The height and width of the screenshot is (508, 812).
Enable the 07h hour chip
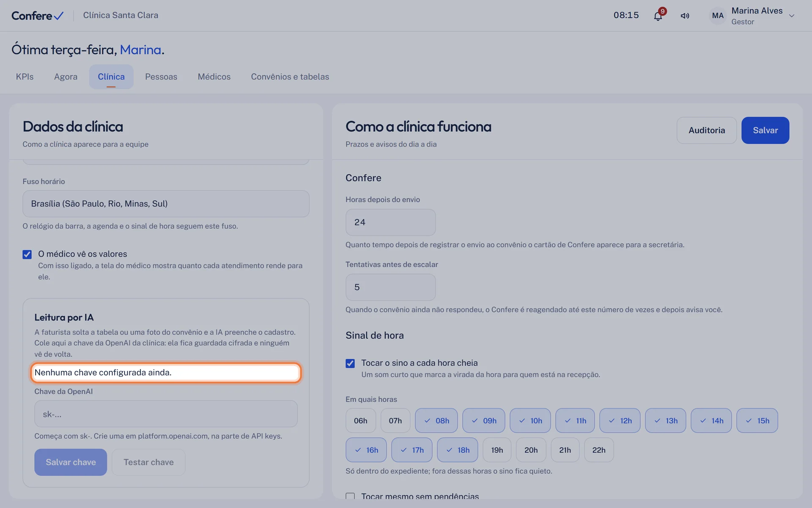click(x=395, y=420)
